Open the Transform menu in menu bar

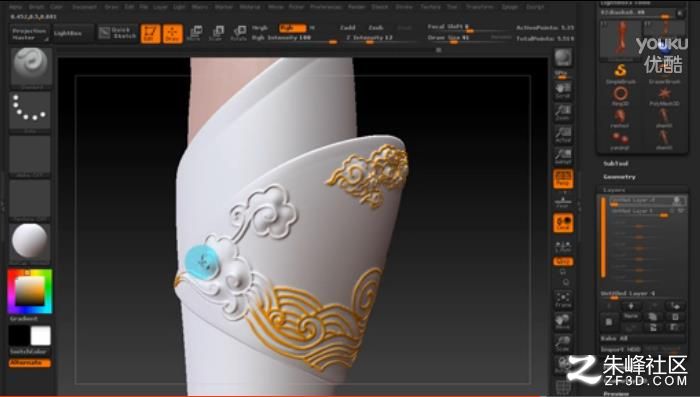[x=480, y=7]
